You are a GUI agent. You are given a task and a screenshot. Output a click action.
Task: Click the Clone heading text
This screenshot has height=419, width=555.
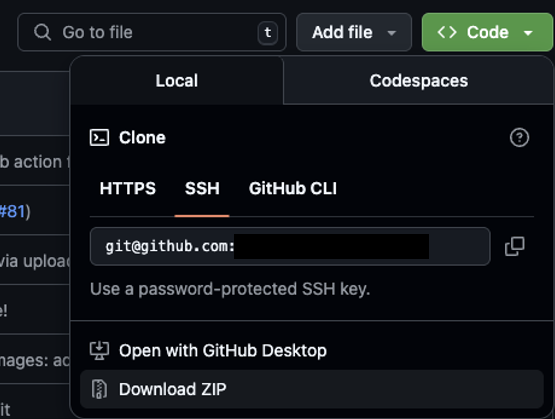(142, 138)
